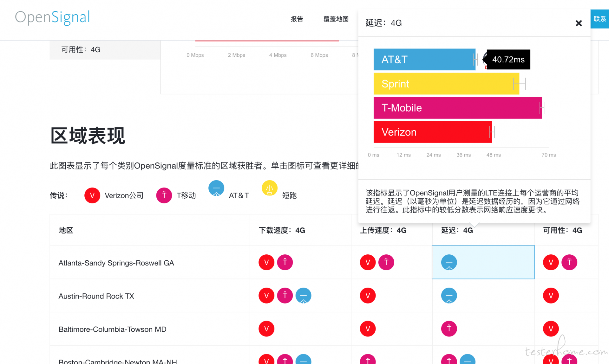Click the Atlanta-Sandy Springs-Roswell GA row label

[116, 263]
